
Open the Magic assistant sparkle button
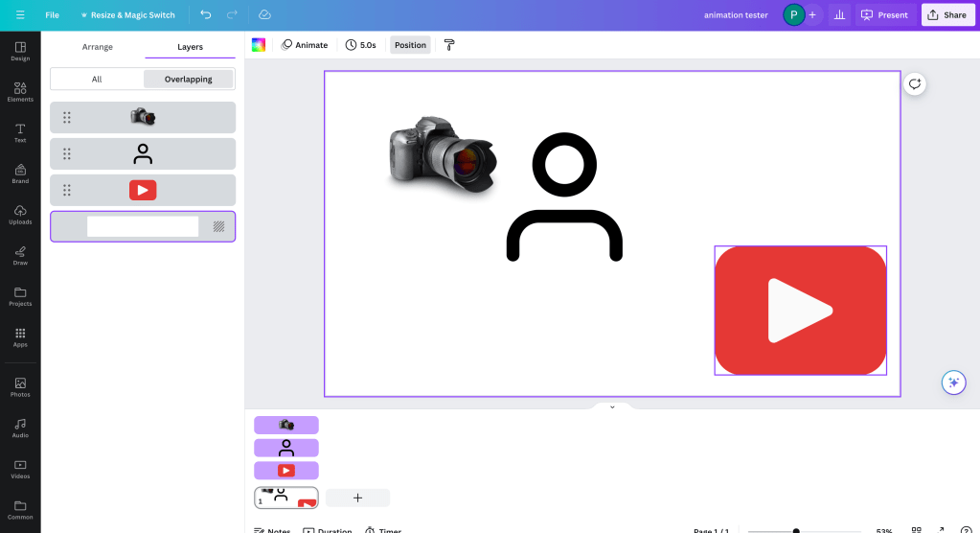pos(954,382)
